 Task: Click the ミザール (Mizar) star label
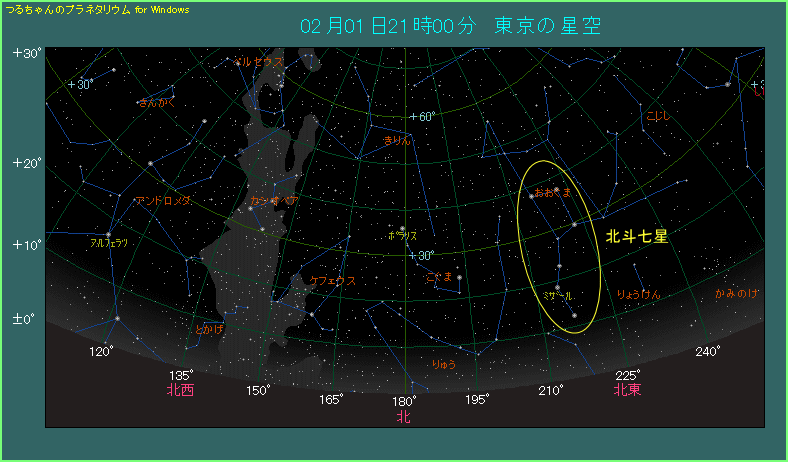[556, 297]
